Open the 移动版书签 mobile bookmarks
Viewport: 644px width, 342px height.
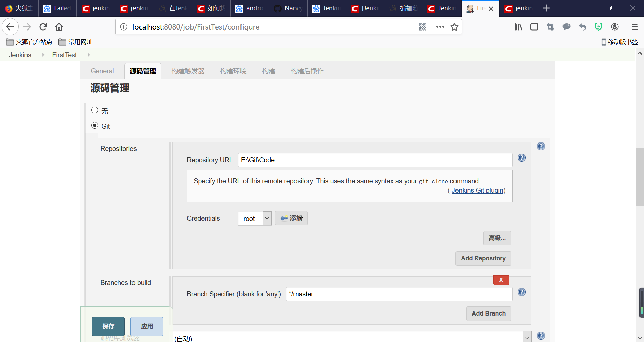coord(620,42)
